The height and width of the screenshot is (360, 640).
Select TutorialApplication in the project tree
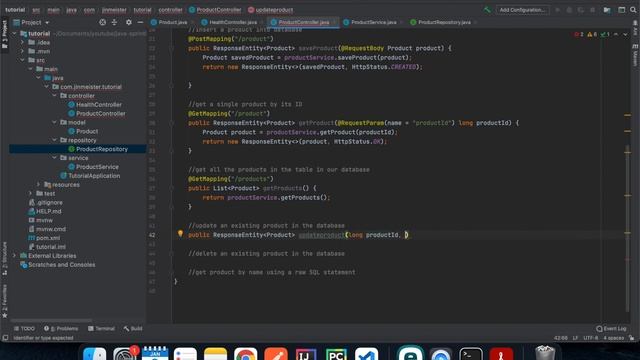[94, 176]
